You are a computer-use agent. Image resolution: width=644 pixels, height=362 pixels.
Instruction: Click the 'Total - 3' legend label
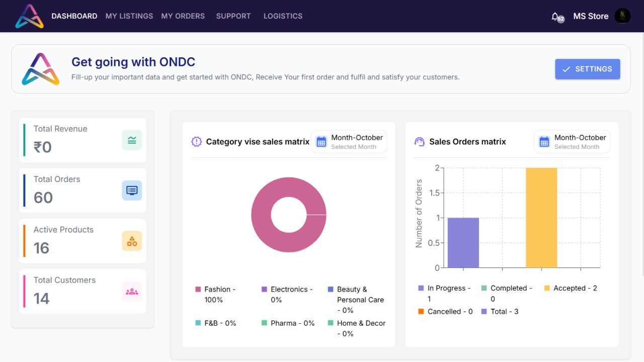[x=505, y=311]
